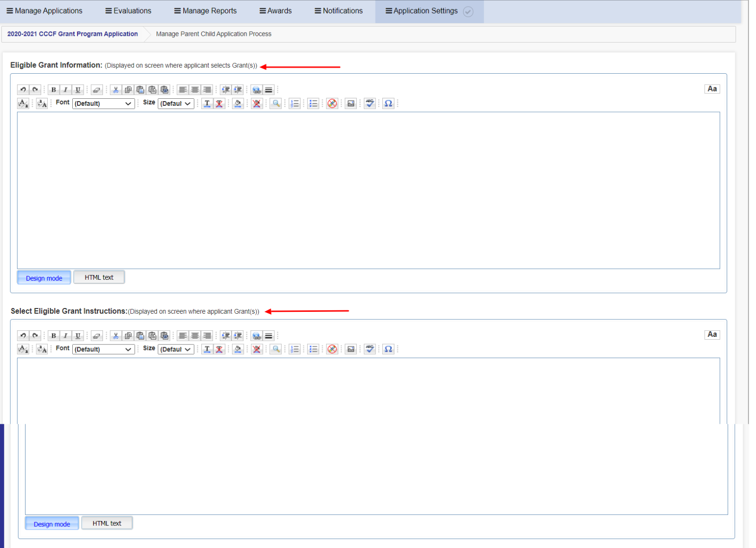Insert image icon in lower editor toolbar

351,349
